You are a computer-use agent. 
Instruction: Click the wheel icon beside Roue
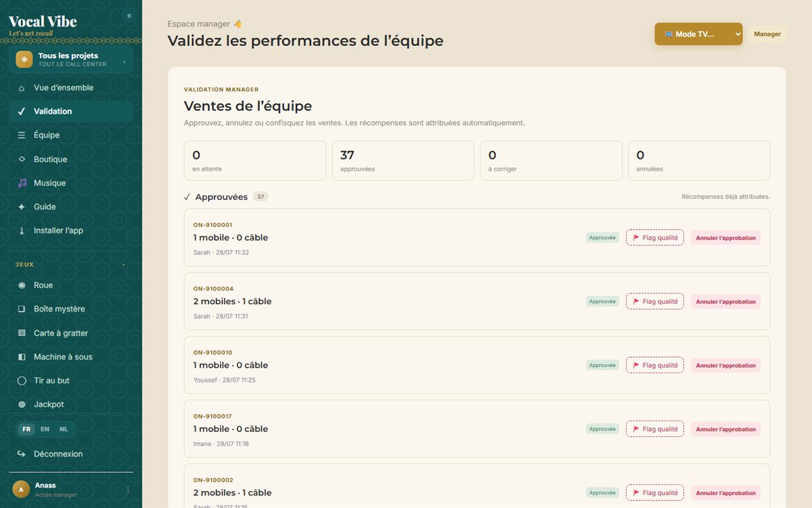pyautogui.click(x=22, y=286)
